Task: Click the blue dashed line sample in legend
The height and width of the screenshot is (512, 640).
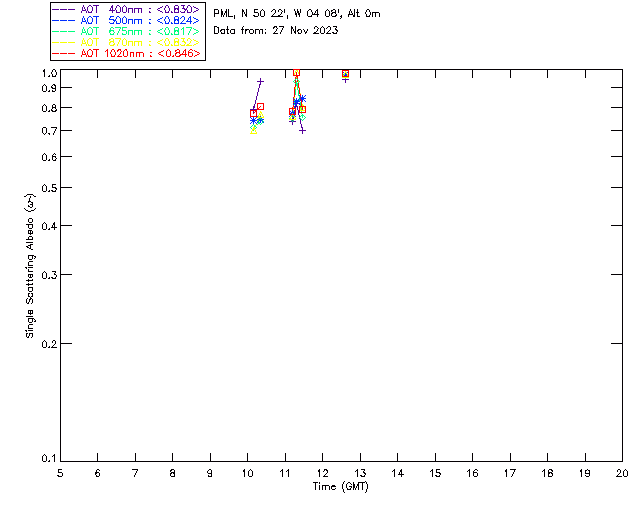Action: pyautogui.click(x=63, y=20)
